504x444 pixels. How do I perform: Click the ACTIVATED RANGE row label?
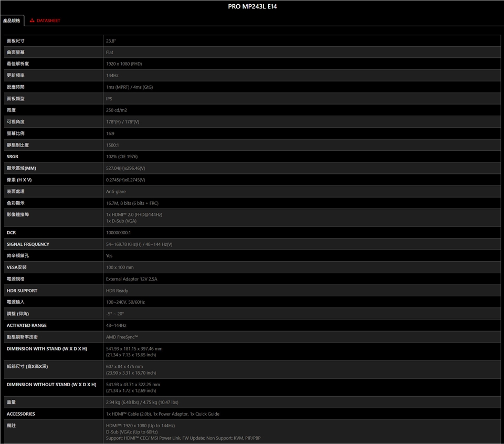pos(26,326)
